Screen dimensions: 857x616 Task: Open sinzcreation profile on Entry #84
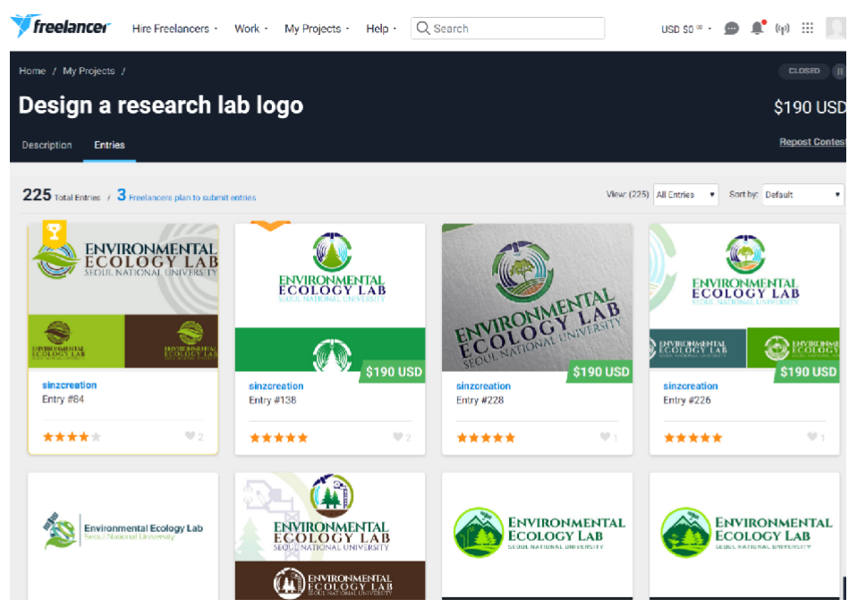tap(70, 385)
